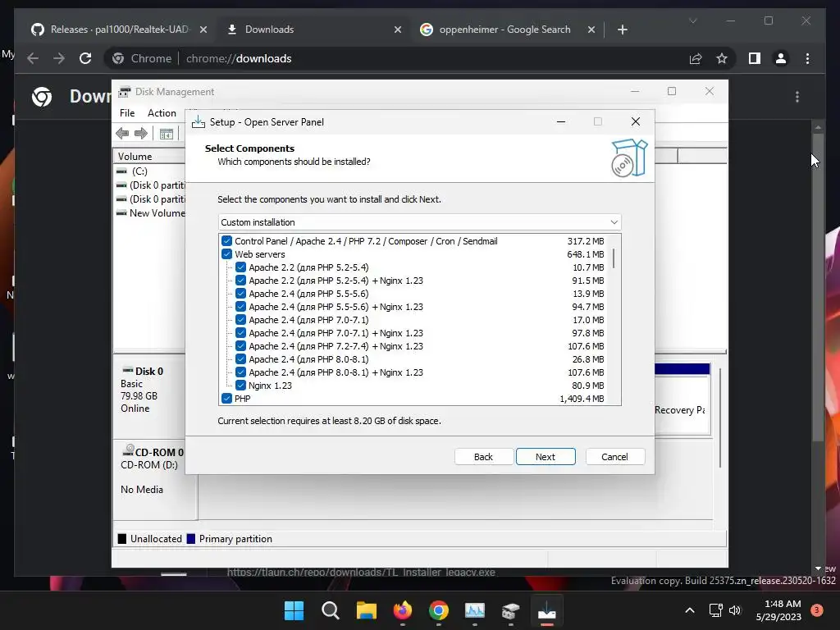840x630 pixels.
Task: Uncheck Apache 2.4 (PHP 5.5-5.6) without Nginx
Action: click(240, 294)
